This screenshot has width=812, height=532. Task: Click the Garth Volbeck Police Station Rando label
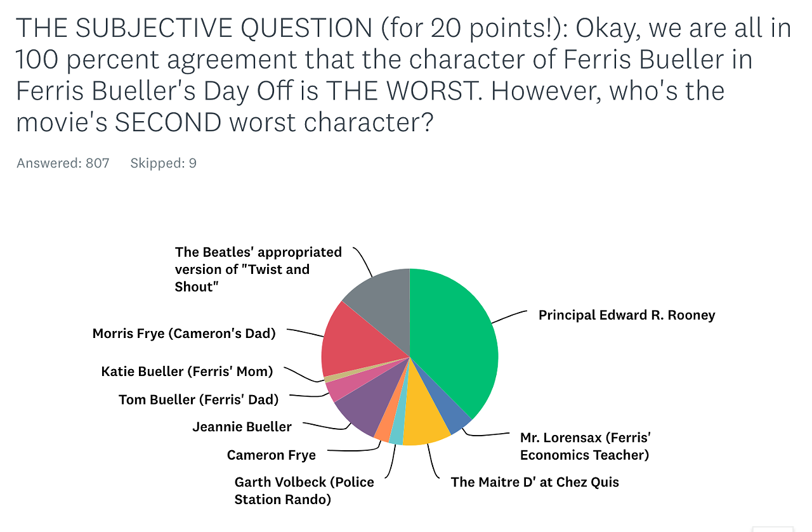point(304,491)
